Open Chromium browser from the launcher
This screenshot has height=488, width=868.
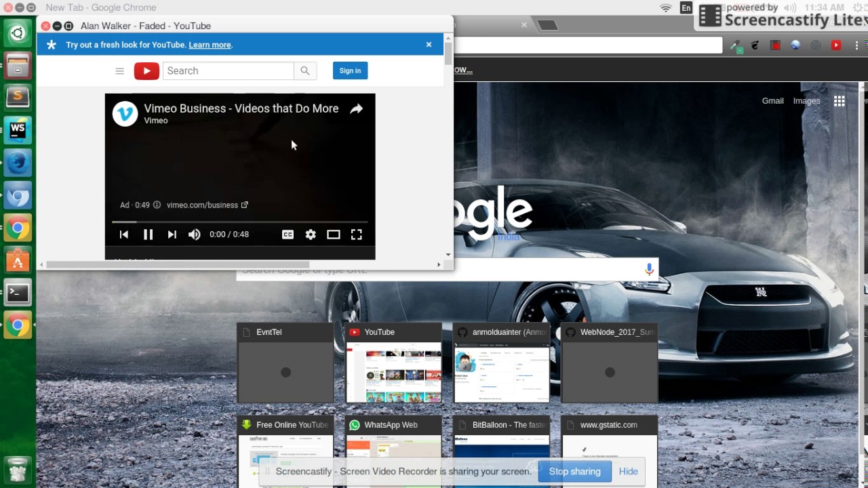point(18,196)
